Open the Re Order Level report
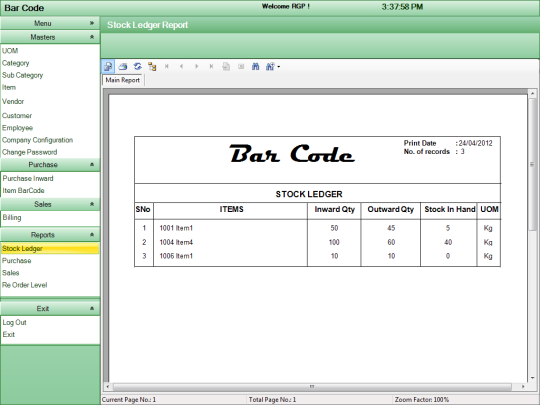This screenshot has width=540, height=405. click(x=24, y=285)
